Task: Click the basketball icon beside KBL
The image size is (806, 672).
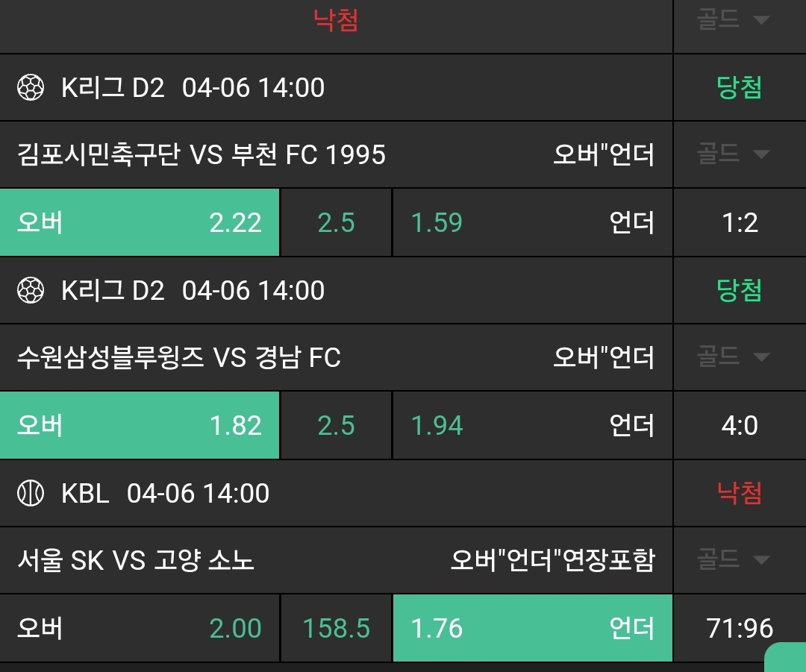Action: tap(31, 493)
